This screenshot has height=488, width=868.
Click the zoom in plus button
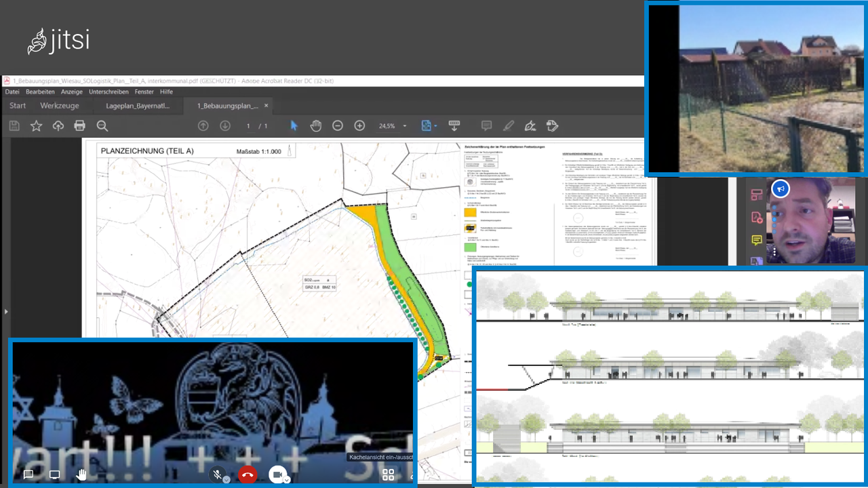(359, 126)
